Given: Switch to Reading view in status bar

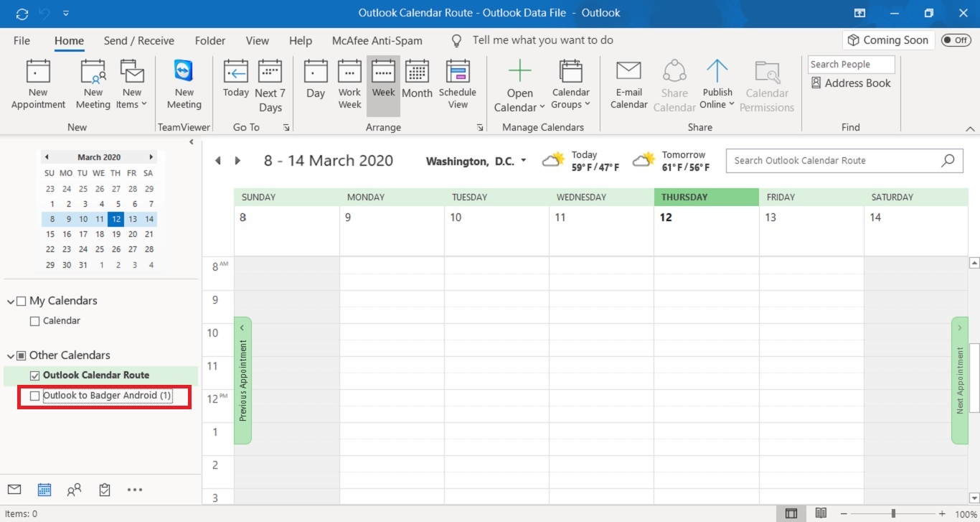Looking at the screenshot, I should click(x=821, y=513).
